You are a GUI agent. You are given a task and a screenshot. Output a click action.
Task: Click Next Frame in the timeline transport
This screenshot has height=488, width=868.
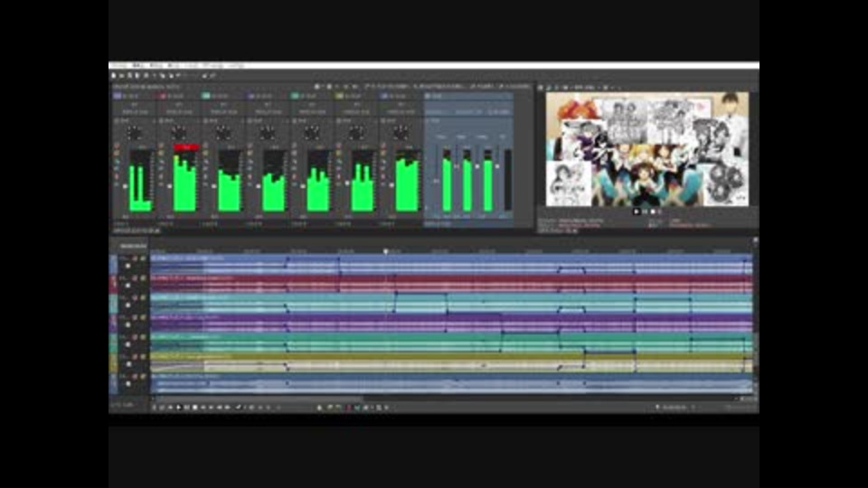(226, 408)
